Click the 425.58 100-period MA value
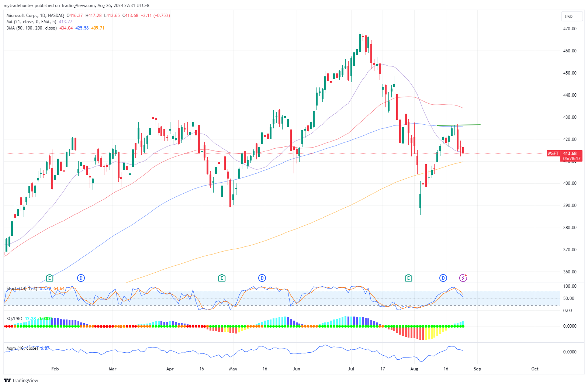This screenshot has height=387, width=588. click(82, 28)
